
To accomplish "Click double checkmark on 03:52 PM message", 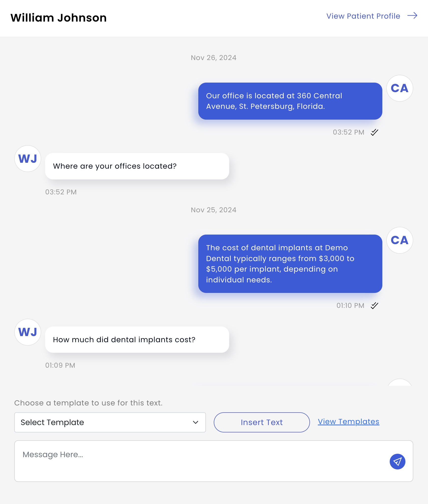I will tap(374, 132).
